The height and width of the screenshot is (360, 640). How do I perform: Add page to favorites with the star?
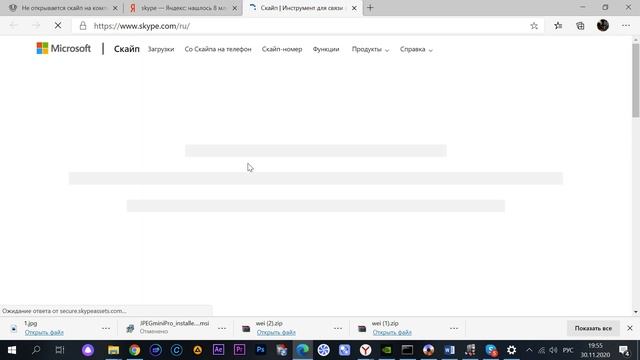534,26
